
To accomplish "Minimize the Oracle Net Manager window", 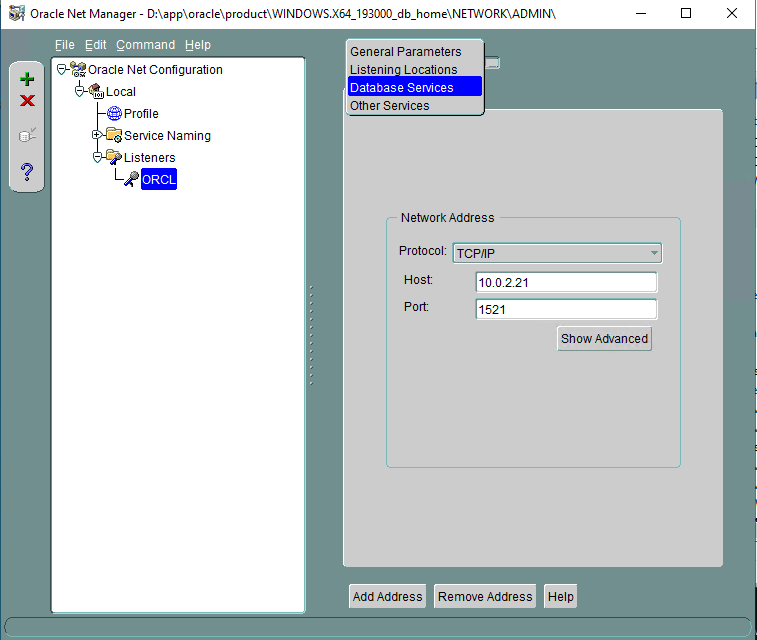I will (641, 14).
